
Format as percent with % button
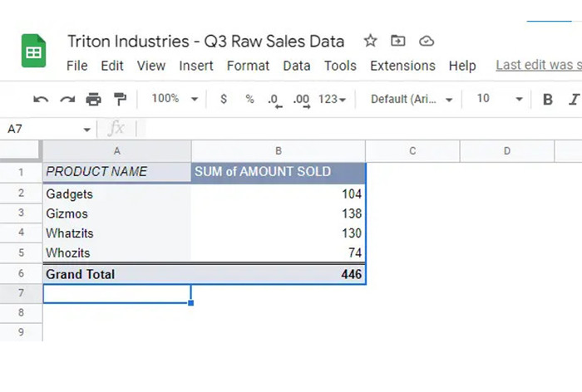249,100
